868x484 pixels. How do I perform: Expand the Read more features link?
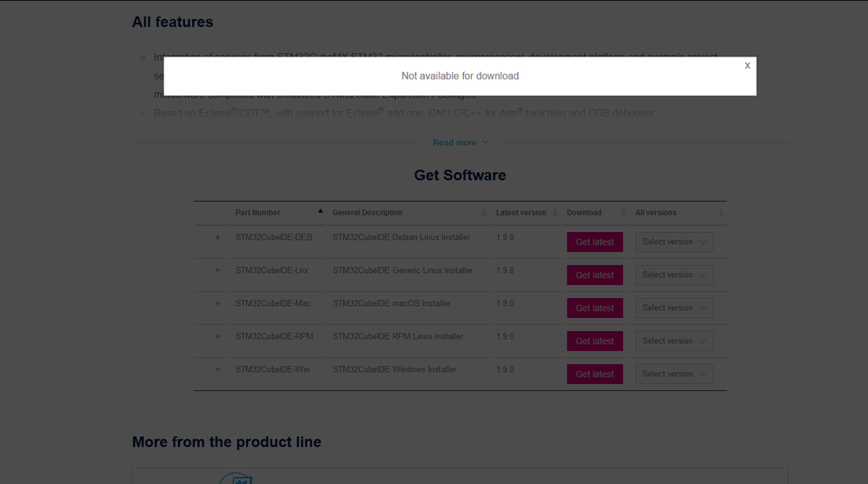click(x=460, y=143)
